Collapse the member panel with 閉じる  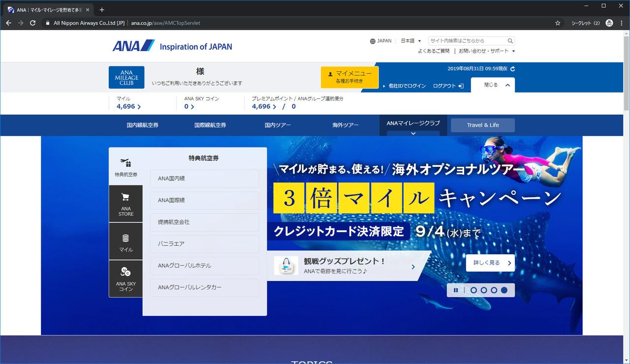tap(493, 85)
